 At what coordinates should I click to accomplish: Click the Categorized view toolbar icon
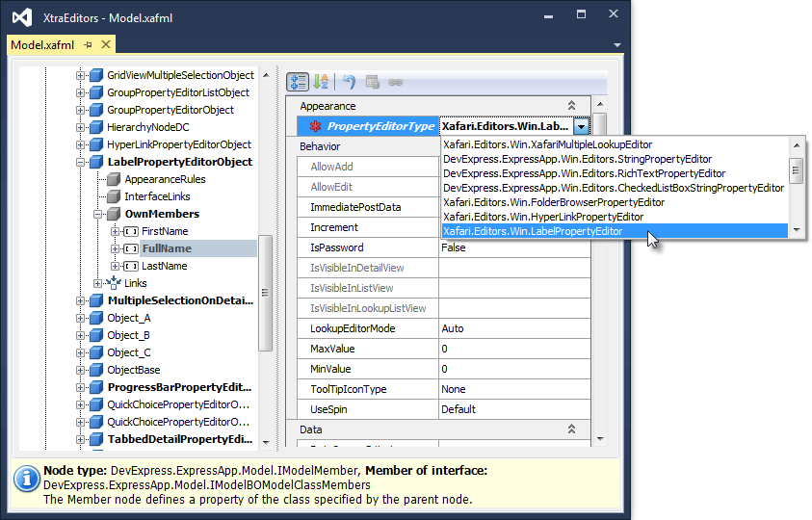pos(298,82)
